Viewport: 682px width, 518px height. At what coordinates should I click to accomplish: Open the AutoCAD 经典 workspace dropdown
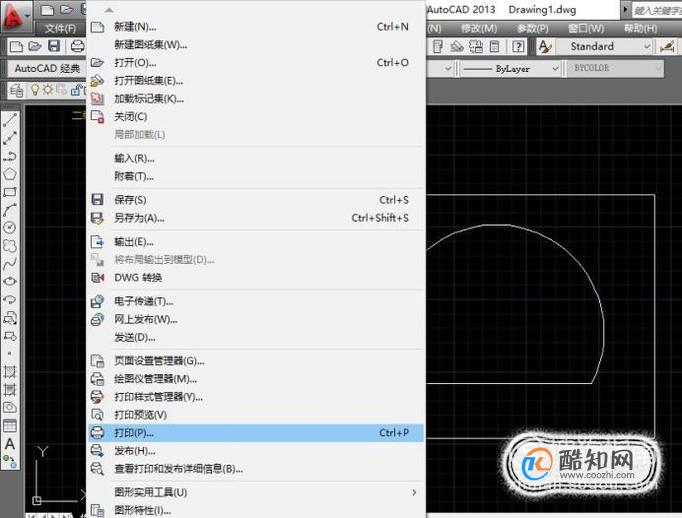[x=47, y=69]
